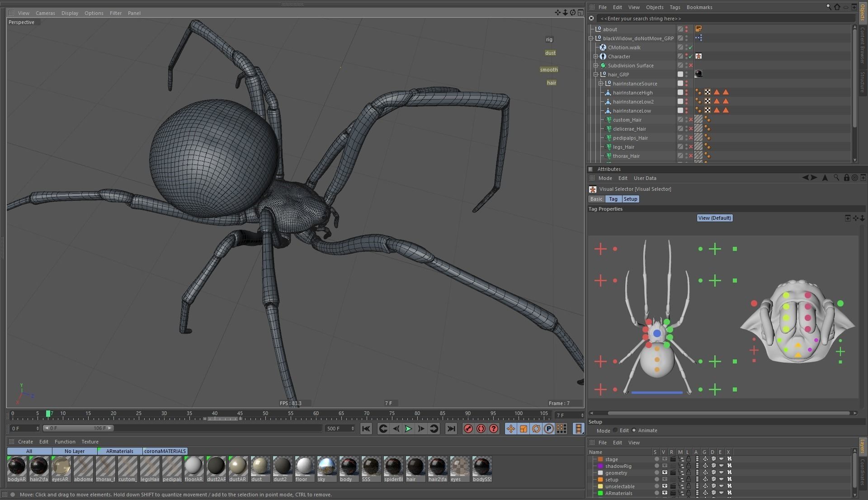Screen dimensions: 868x500
Task: Click the rig button in viewport
Action: [549, 39]
